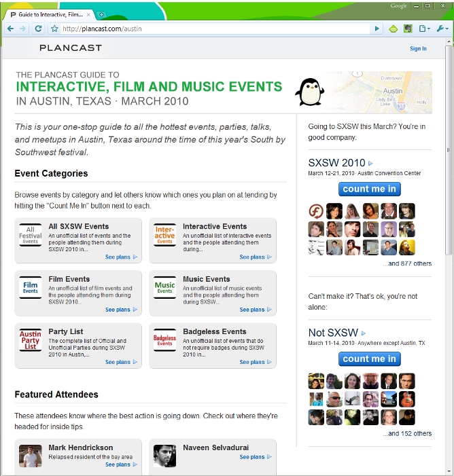Viewport: 454px width, 476px height.
Task: Click See plans for Film Events
Action: pos(121,310)
